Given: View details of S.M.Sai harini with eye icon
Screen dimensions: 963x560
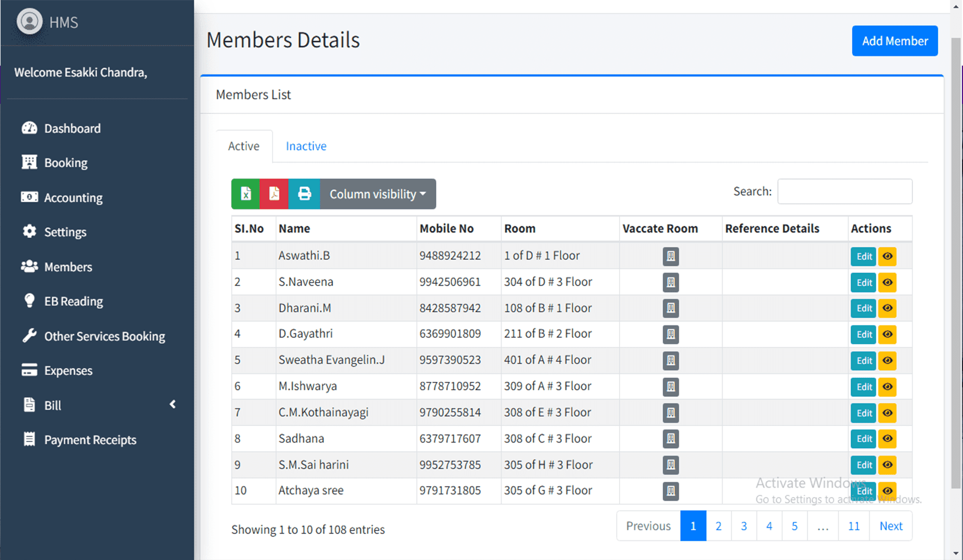Looking at the screenshot, I should tap(887, 465).
